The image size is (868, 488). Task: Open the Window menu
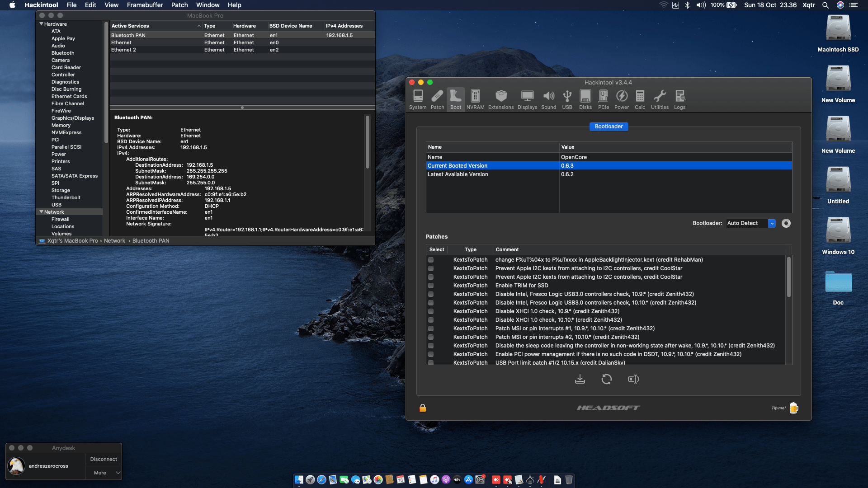[x=208, y=5]
